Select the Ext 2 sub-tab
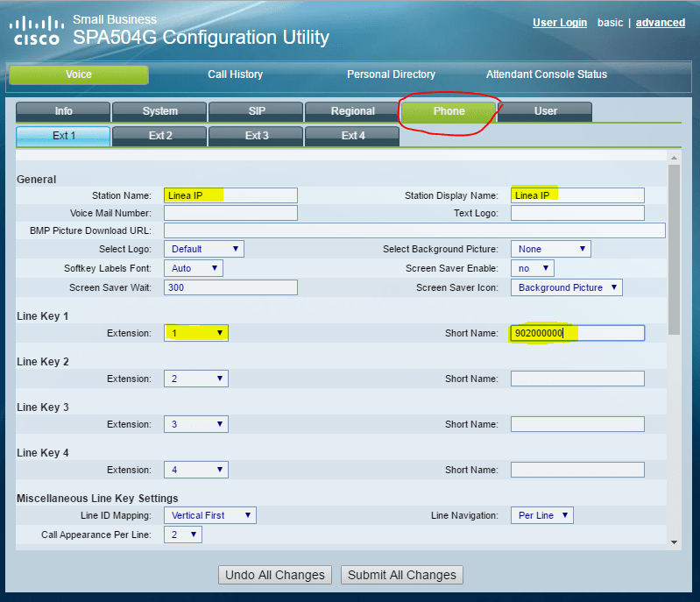This screenshot has width=700, height=602. coord(159,136)
